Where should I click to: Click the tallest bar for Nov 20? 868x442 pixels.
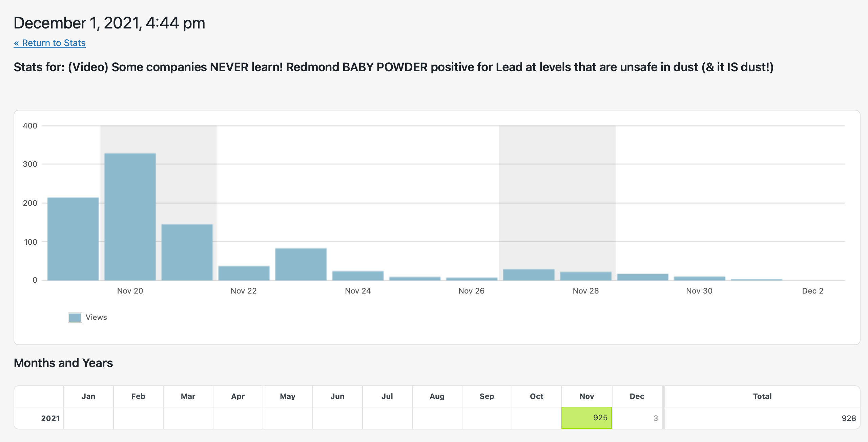tap(130, 217)
